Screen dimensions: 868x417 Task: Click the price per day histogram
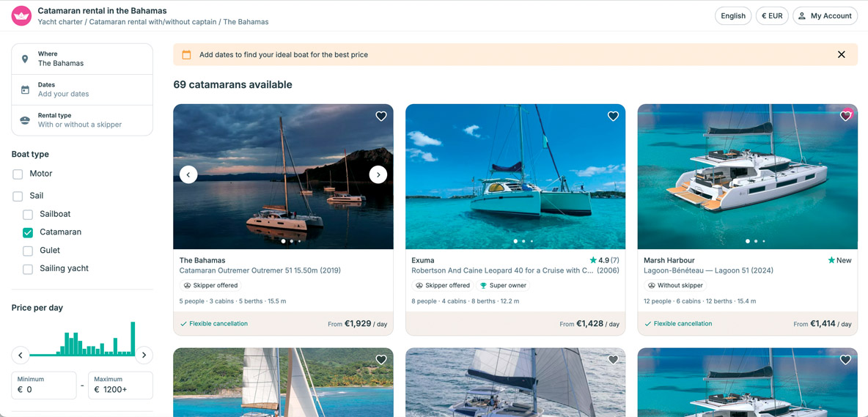tap(82, 340)
